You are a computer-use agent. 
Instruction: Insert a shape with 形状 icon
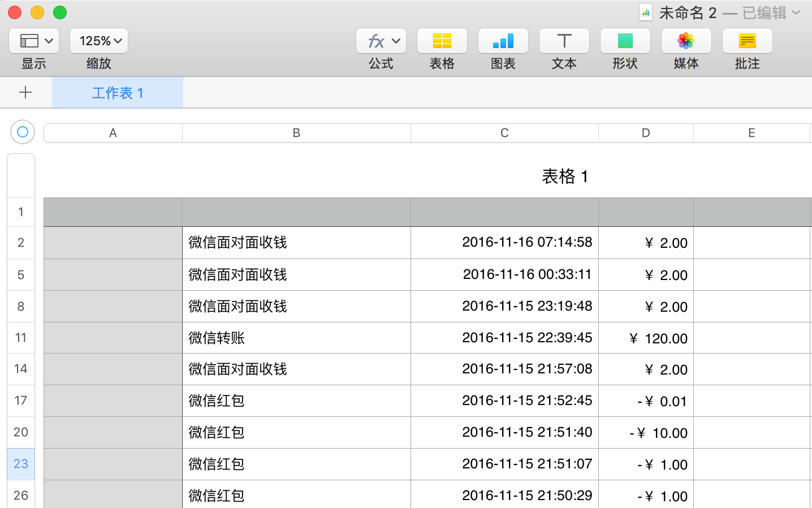coord(625,41)
